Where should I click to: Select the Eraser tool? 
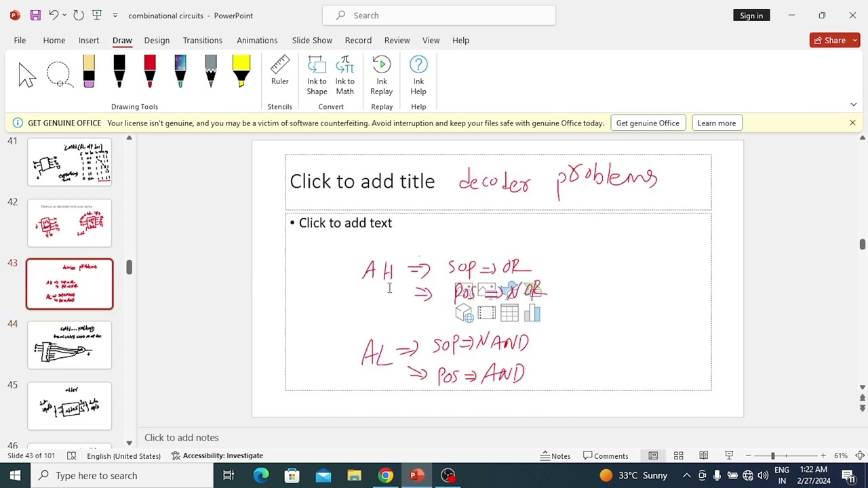[89, 71]
